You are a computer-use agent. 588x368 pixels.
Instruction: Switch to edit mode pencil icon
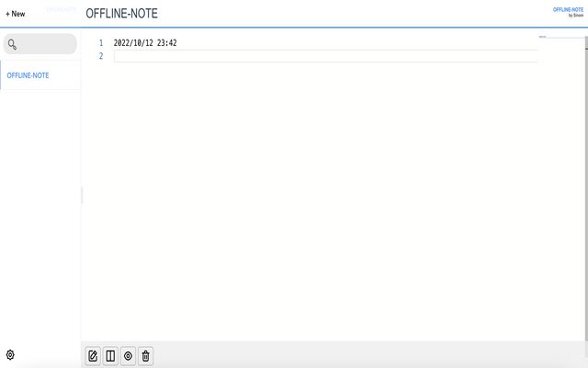[93, 356]
